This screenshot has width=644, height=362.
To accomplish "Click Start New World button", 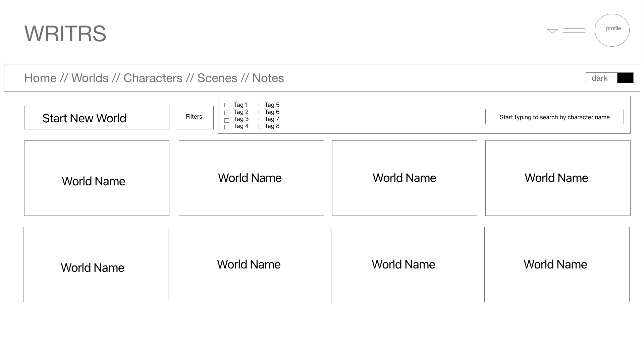I will [97, 118].
